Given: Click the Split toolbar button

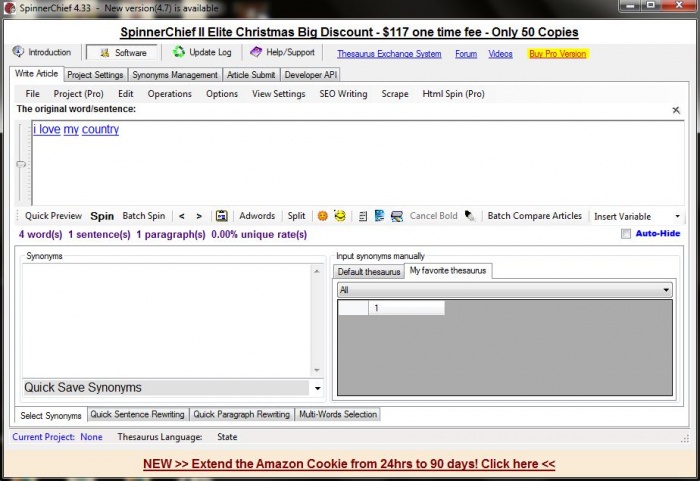Looking at the screenshot, I should (x=296, y=216).
